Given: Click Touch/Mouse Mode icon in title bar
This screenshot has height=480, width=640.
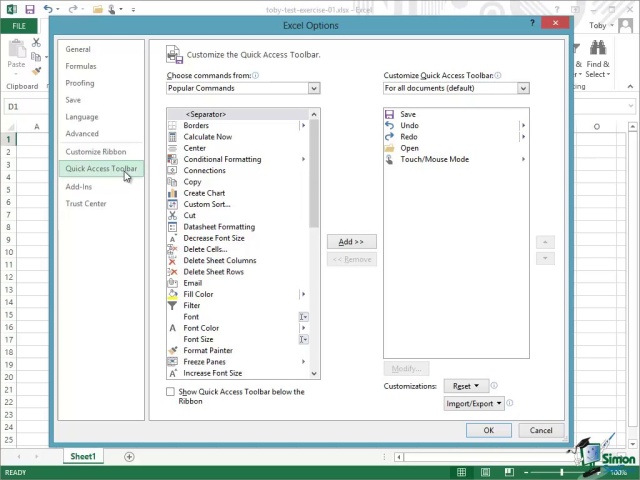Looking at the screenshot, I should coord(111,9).
